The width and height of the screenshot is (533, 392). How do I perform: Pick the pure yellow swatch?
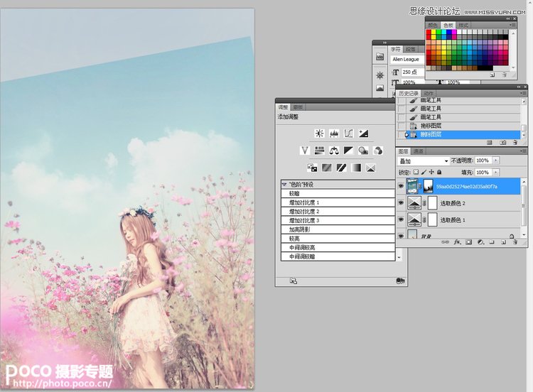434,32
